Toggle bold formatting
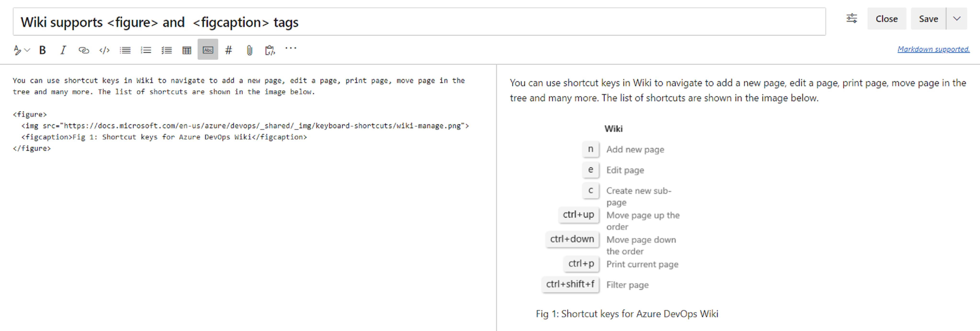Viewport: 980px width, 331px height. pos(43,50)
